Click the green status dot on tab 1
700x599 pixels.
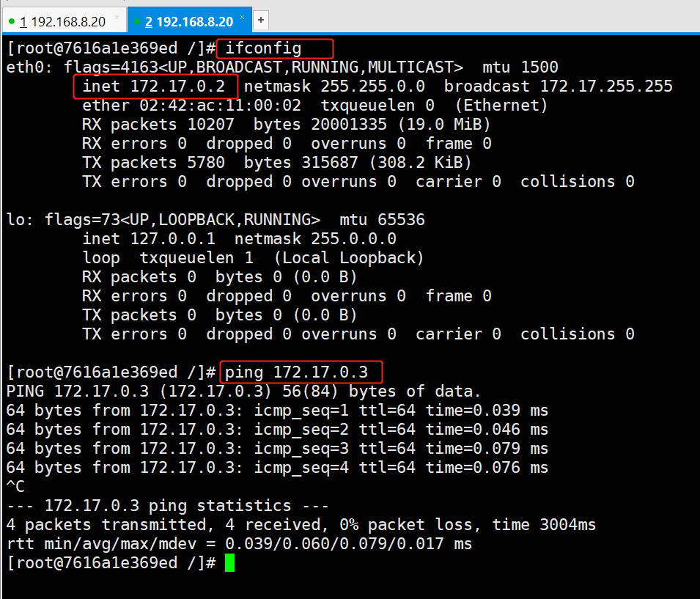point(12,21)
